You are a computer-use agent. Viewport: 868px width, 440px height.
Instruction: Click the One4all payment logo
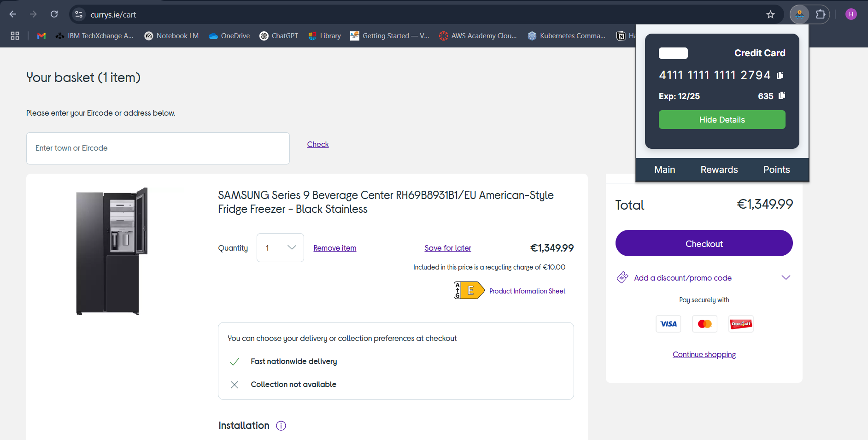[741, 324]
